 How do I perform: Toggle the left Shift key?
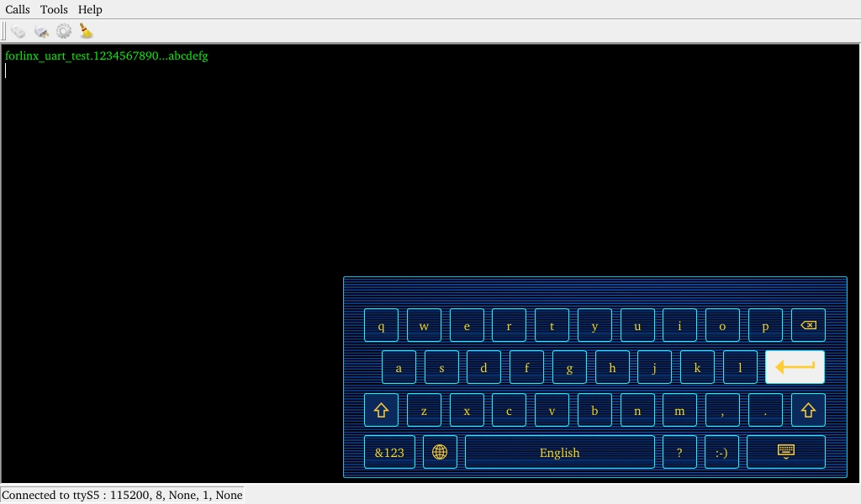tap(381, 410)
